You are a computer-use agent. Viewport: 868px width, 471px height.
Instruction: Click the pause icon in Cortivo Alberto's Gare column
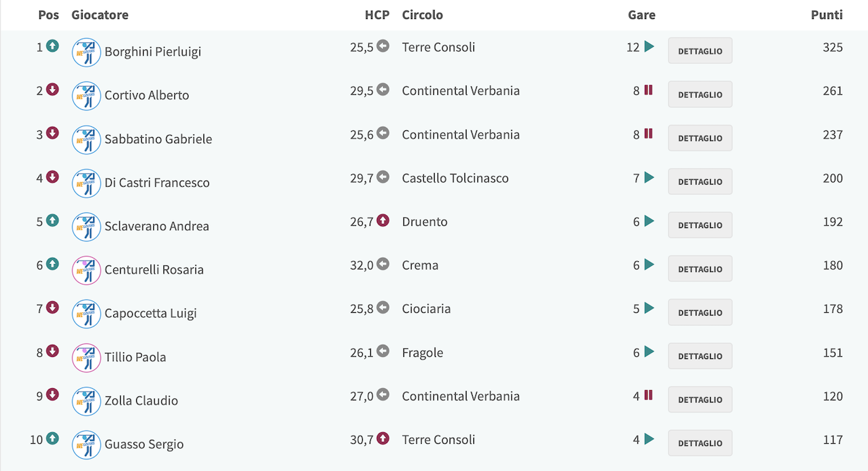[648, 90]
